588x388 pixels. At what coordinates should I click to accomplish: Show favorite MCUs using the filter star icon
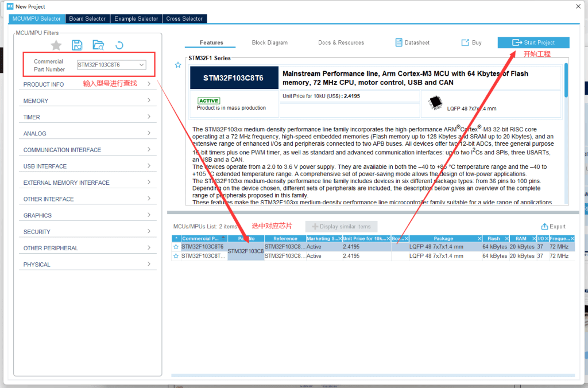tap(56, 45)
